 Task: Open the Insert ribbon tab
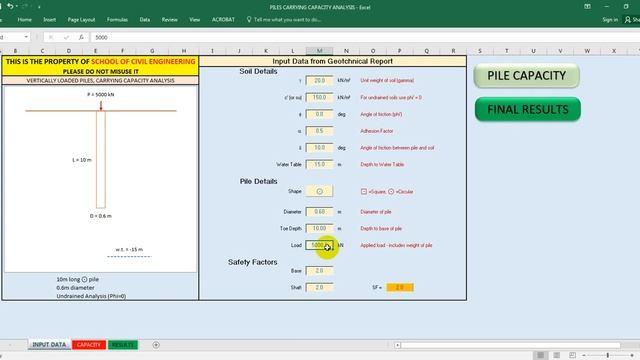[49, 20]
